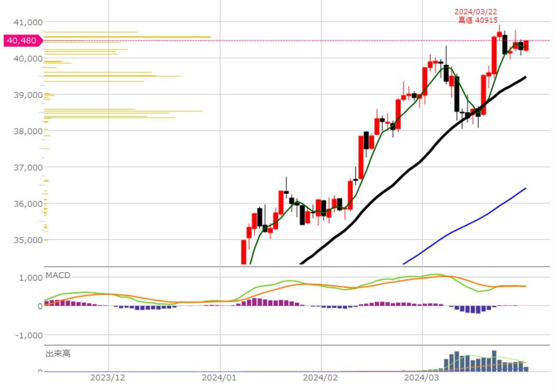Image resolution: width=554 pixels, height=392 pixels.
Task: Click the right end of the thick black moving average line
Action: (x=525, y=77)
